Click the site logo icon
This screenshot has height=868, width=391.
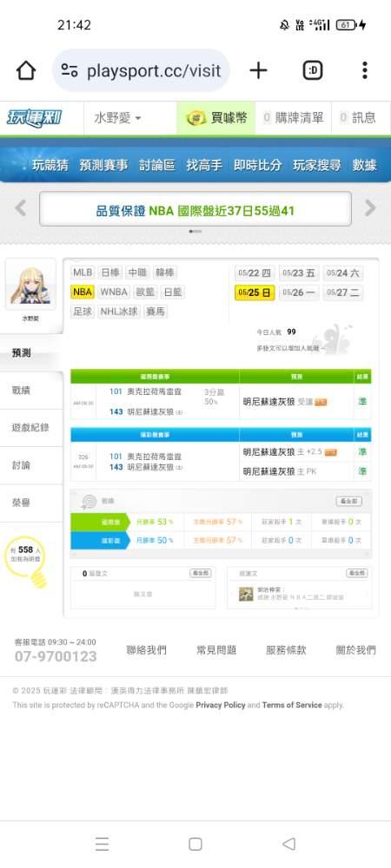pyautogui.click(x=35, y=118)
